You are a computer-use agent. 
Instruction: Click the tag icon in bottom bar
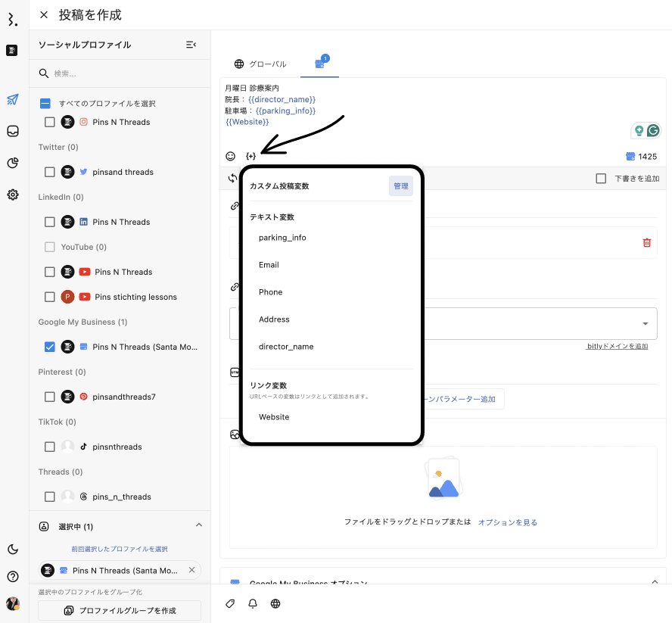pos(231,603)
